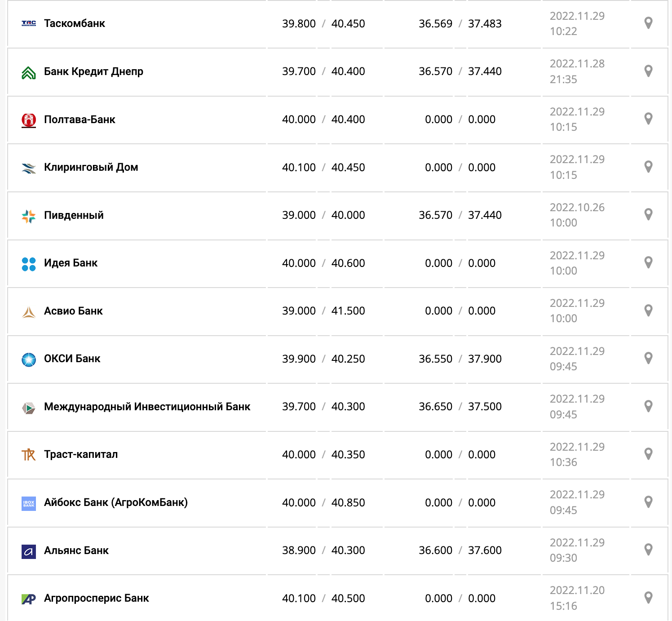Open the Таскомбанк bank link
Image resolution: width=672 pixels, height=621 pixels.
coord(75,23)
